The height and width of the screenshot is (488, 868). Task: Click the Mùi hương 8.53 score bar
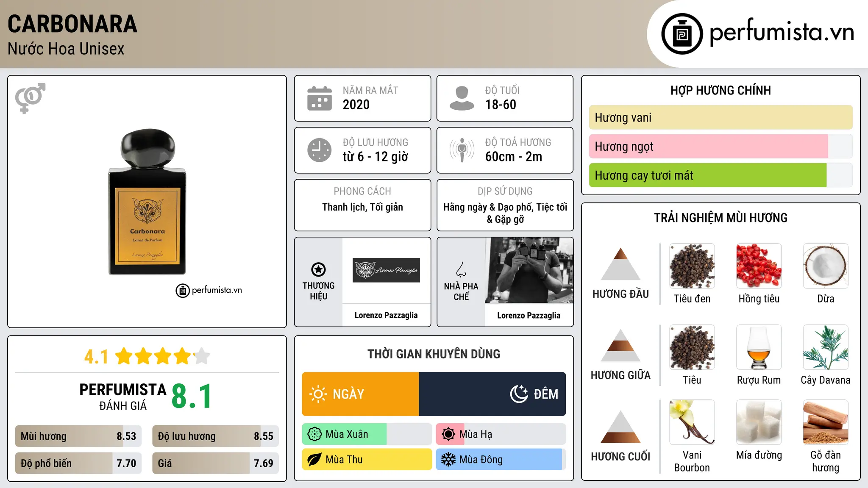78,436
